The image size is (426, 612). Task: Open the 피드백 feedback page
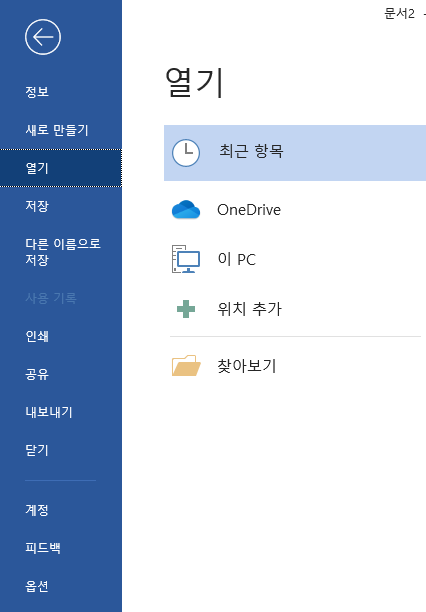pyautogui.click(x=61, y=548)
